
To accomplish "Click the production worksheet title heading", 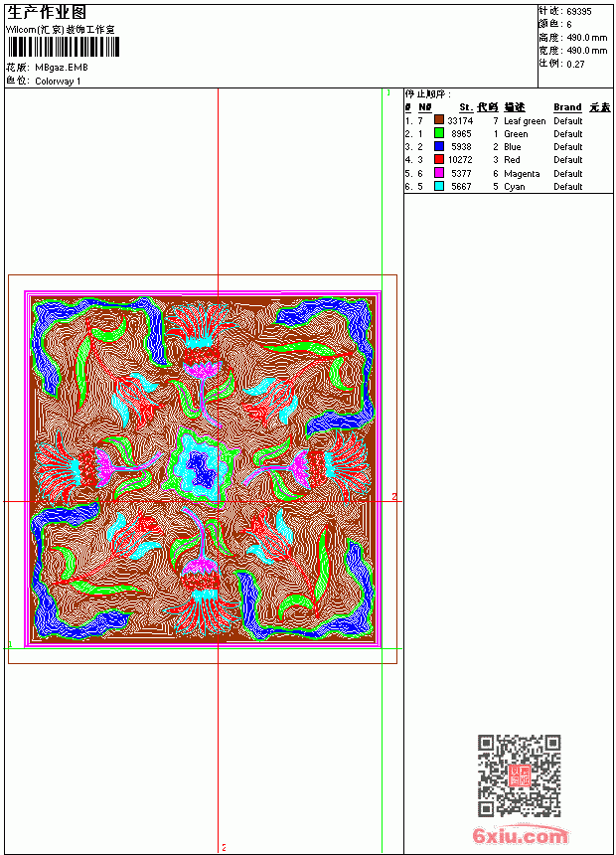I will [47, 13].
